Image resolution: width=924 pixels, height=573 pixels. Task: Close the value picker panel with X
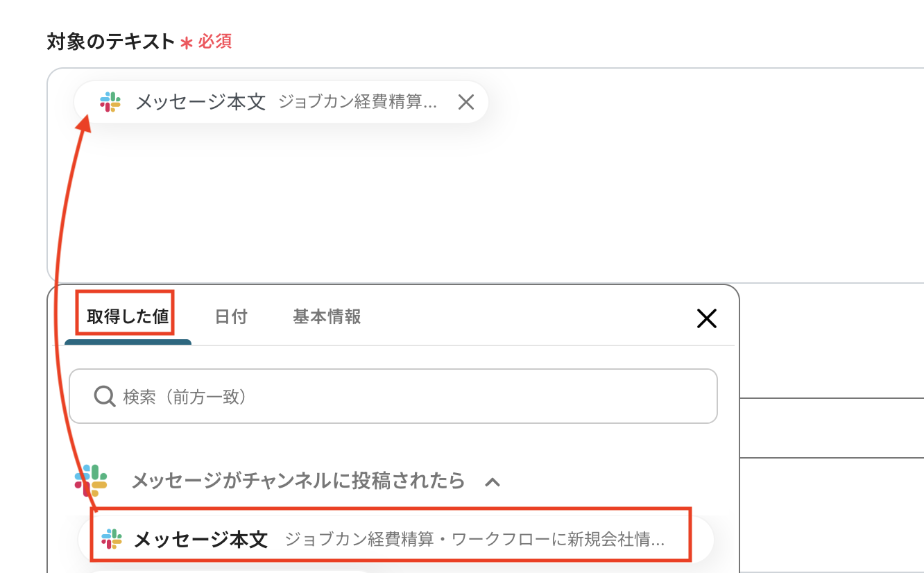[706, 318]
